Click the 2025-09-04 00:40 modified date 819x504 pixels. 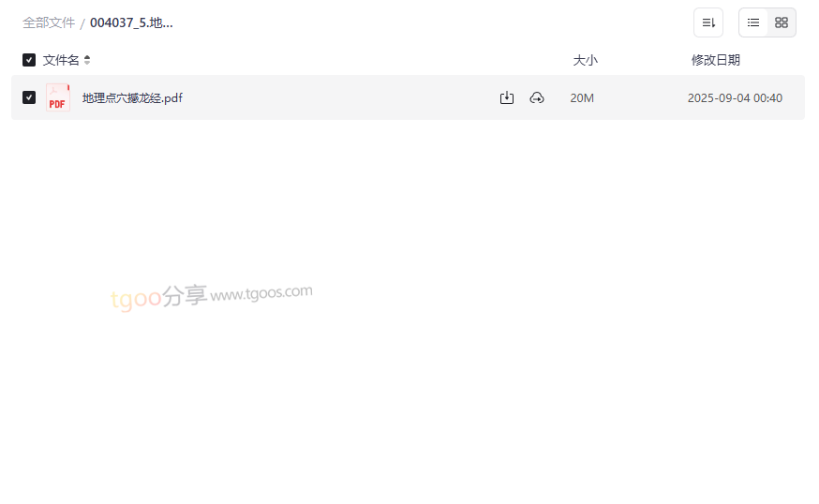tap(735, 97)
